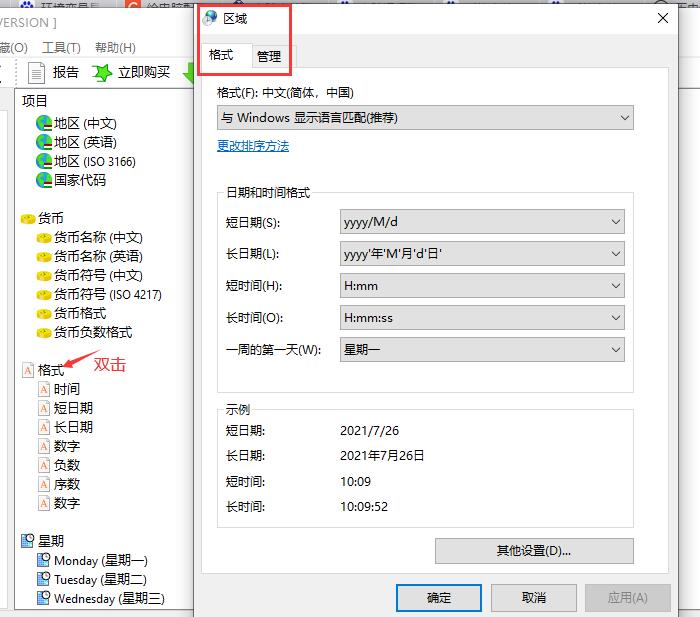Click the 其他设置(D)... button
This screenshot has width=700, height=617.
pyautogui.click(x=534, y=551)
